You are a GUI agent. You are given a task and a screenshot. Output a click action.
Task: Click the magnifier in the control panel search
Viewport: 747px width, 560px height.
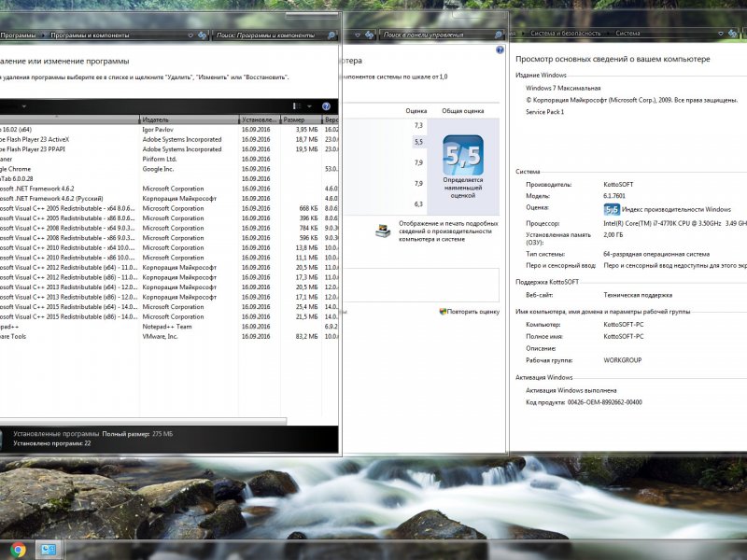click(499, 35)
